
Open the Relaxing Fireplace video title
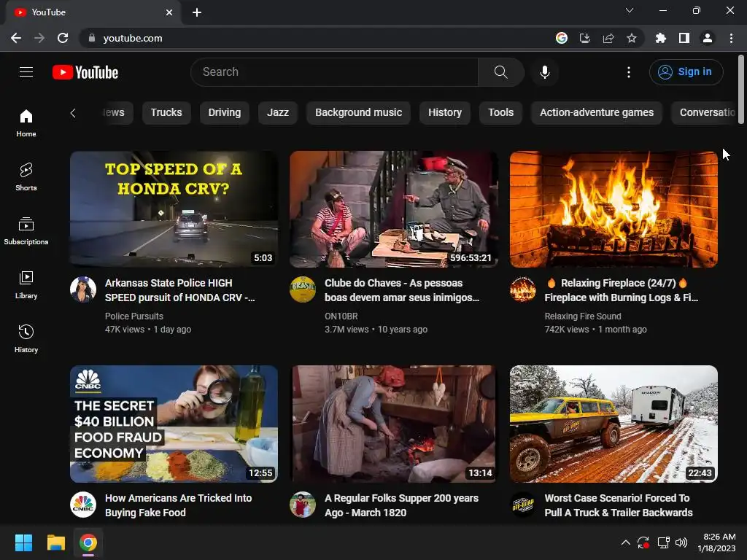click(x=622, y=290)
